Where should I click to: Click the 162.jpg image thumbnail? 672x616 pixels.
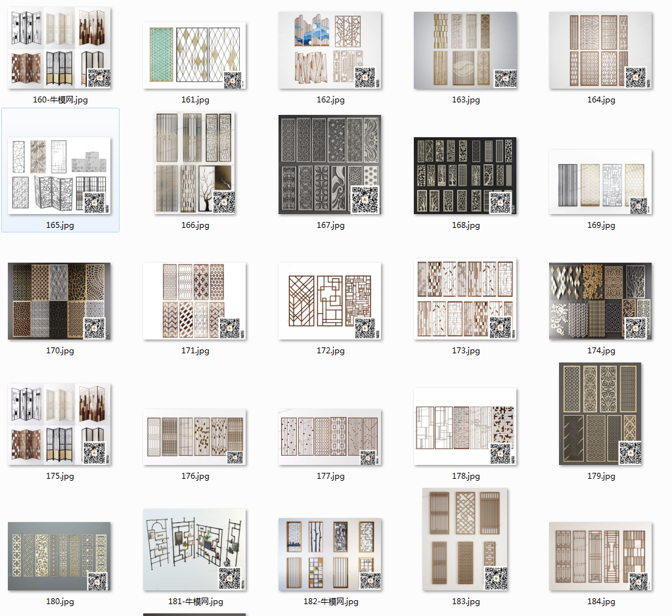tap(330, 51)
